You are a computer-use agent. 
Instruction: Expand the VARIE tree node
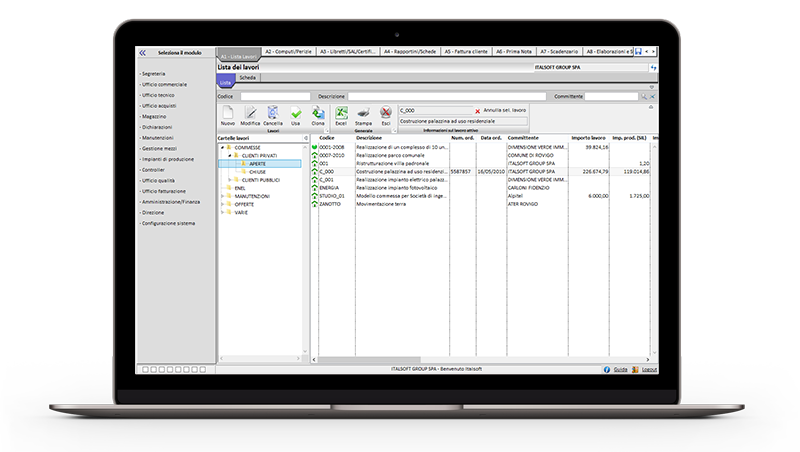[x=222, y=213]
